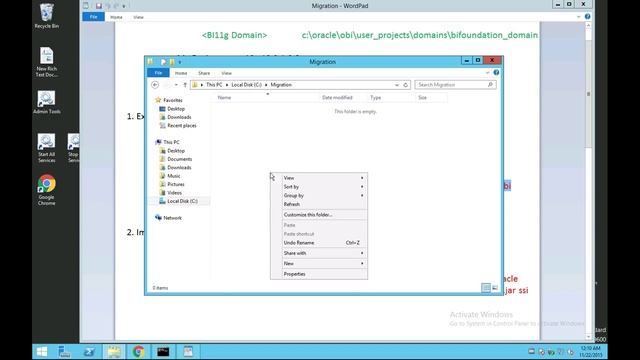The image size is (640, 360).
Task: Expand View submenu in context menu
Action: [319, 178]
